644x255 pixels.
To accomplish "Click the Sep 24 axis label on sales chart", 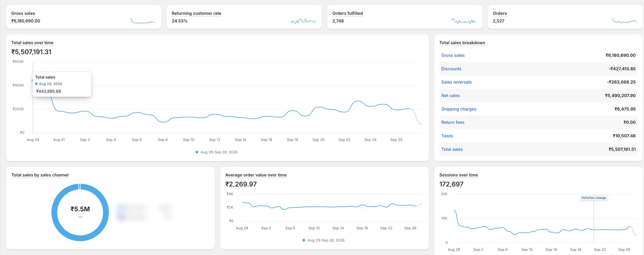I will pos(370,140).
